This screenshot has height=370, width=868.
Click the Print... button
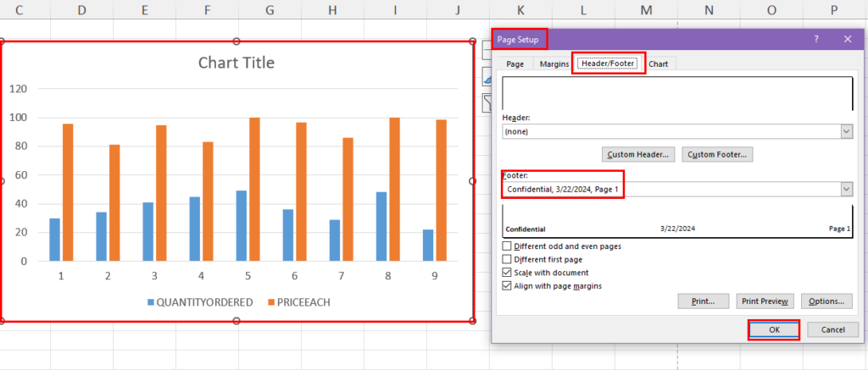703,301
